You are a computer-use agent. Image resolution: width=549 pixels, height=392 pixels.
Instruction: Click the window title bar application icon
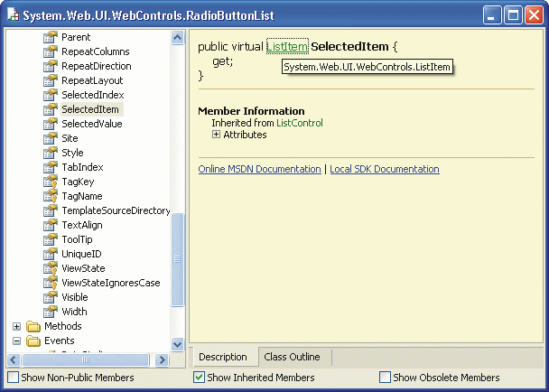(x=14, y=14)
